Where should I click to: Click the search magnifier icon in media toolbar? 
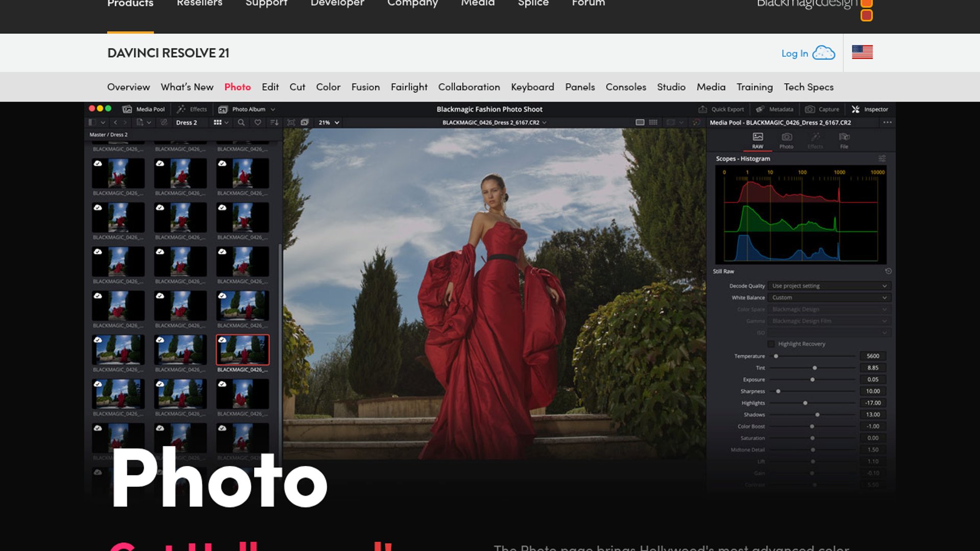241,122
